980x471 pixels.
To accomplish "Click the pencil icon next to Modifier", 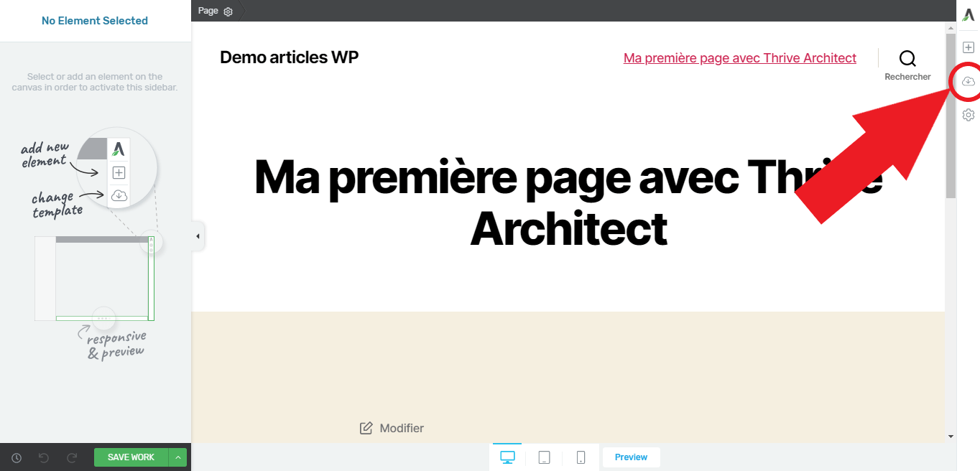I will click(x=366, y=428).
